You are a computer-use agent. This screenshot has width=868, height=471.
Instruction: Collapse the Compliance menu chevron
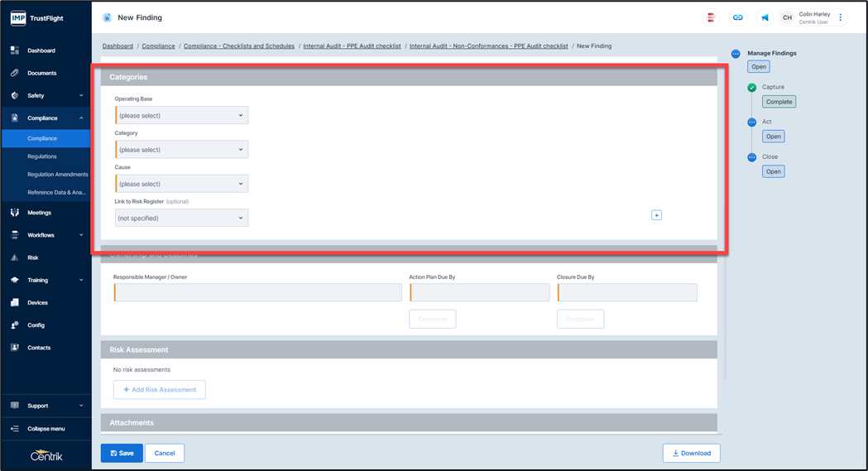(81, 118)
